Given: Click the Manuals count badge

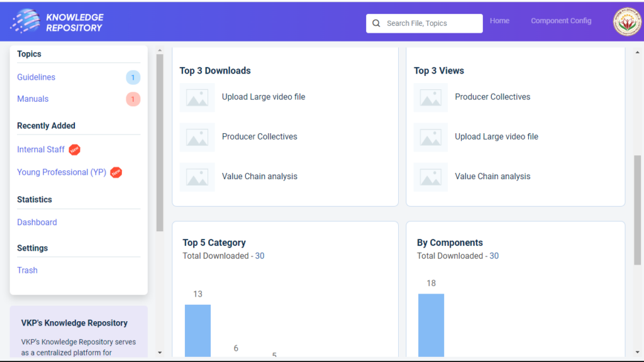Looking at the screenshot, I should coord(133,99).
